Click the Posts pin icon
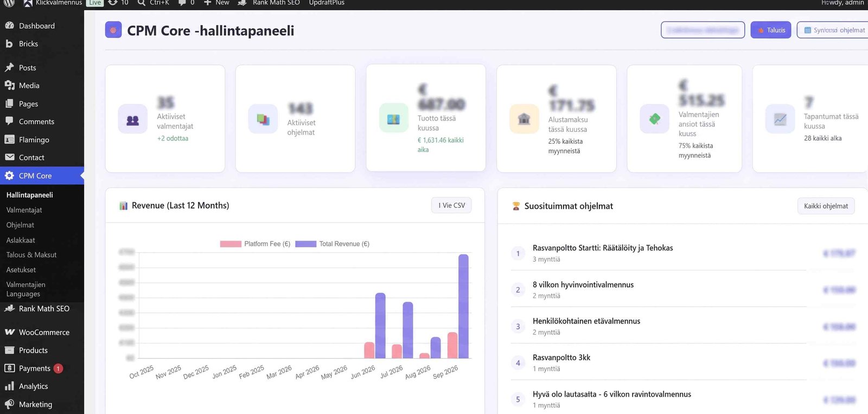This screenshot has height=414, width=868. click(9, 67)
